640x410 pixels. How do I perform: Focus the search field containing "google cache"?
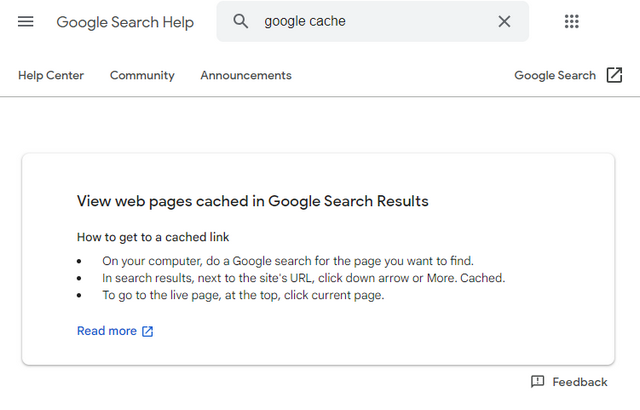tap(370, 22)
